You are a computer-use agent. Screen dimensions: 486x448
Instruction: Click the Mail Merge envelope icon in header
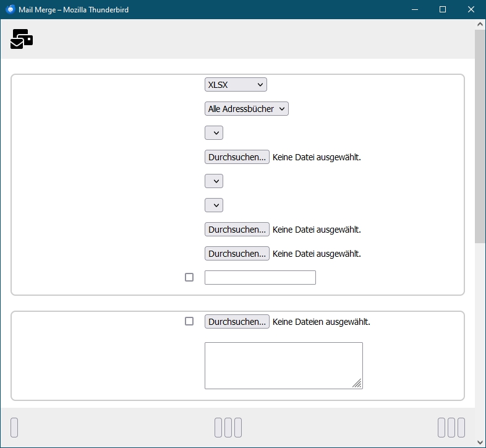coord(22,39)
